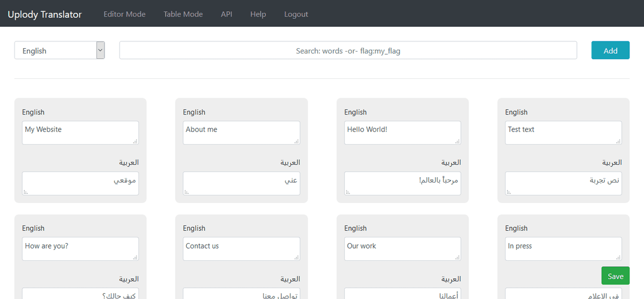644x299 pixels.
Task: Open the Help page
Action: click(x=258, y=14)
